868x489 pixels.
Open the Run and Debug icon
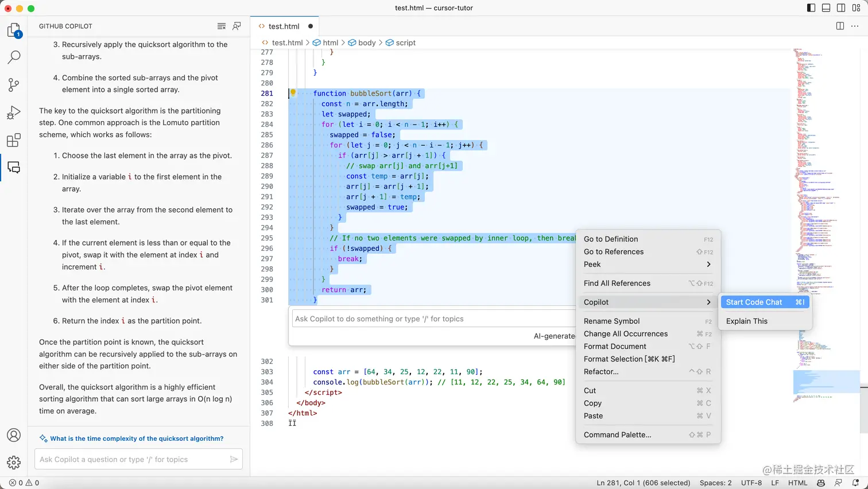14,112
